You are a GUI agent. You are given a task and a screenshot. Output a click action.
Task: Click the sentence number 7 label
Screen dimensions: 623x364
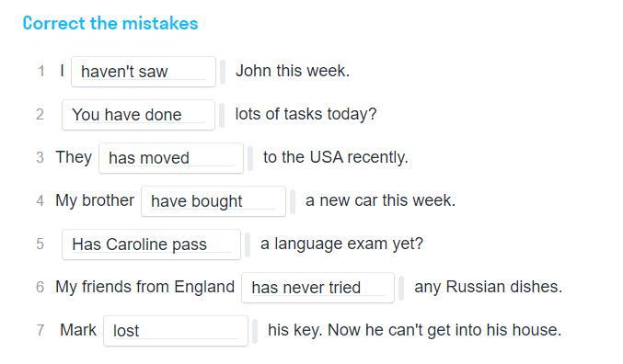point(40,330)
